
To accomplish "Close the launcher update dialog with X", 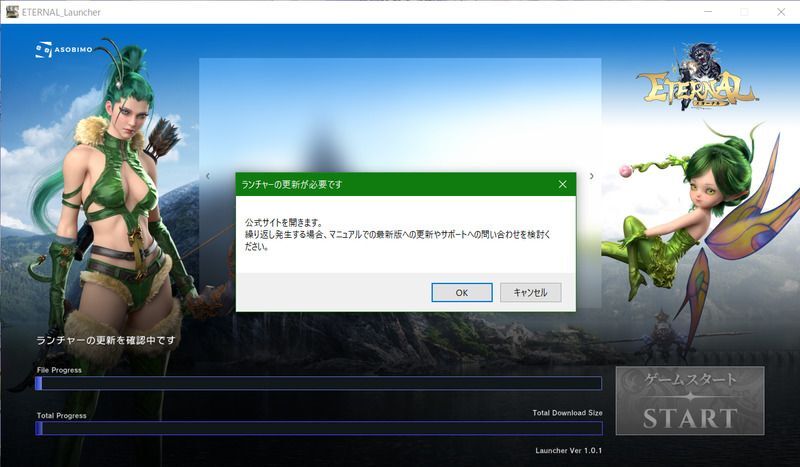I will (562, 184).
